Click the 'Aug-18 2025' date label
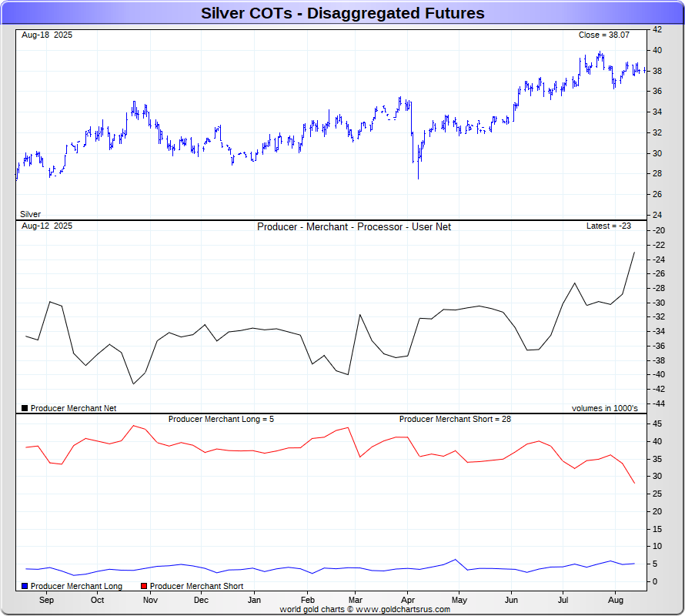Image resolution: width=685 pixels, height=616 pixels. pyautogui.click(x=47, y=35)
